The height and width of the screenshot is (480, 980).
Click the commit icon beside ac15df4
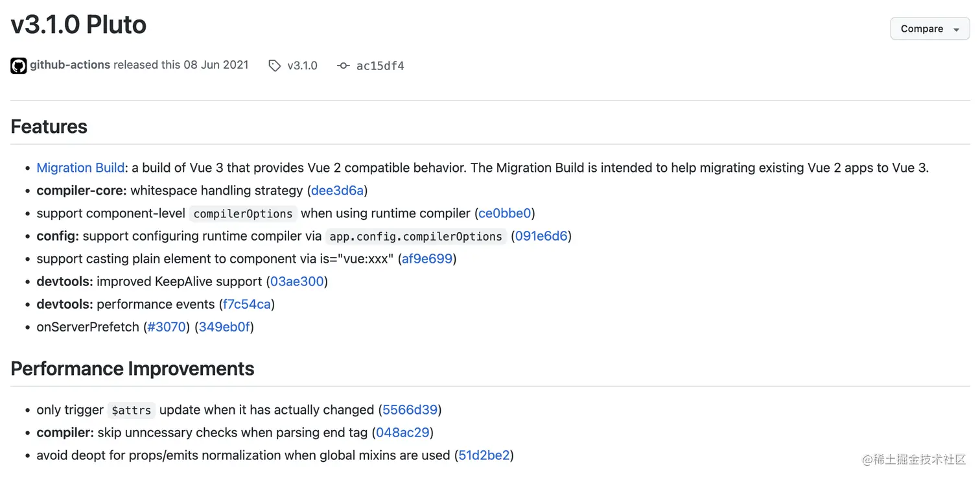(x=344, y=66)
